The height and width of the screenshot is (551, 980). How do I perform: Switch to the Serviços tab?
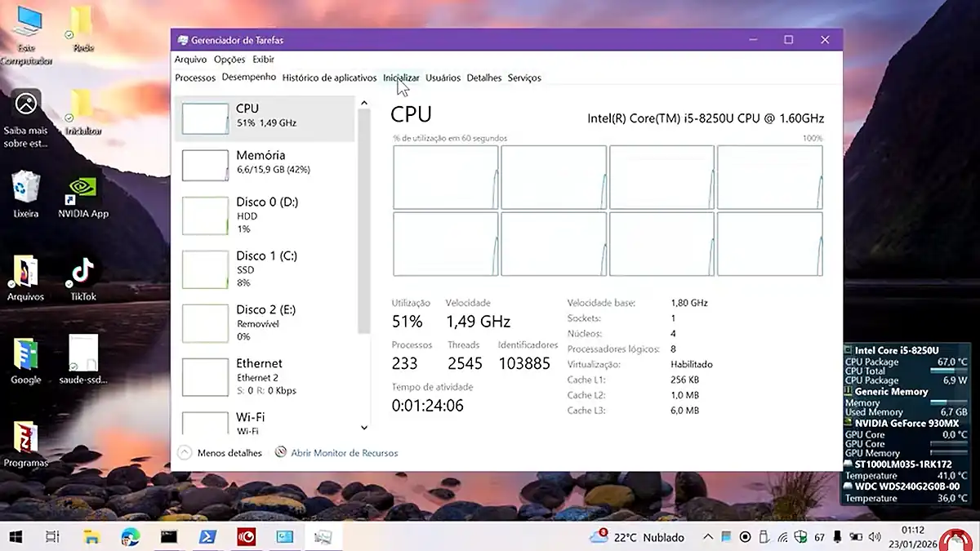click(524, 78)
